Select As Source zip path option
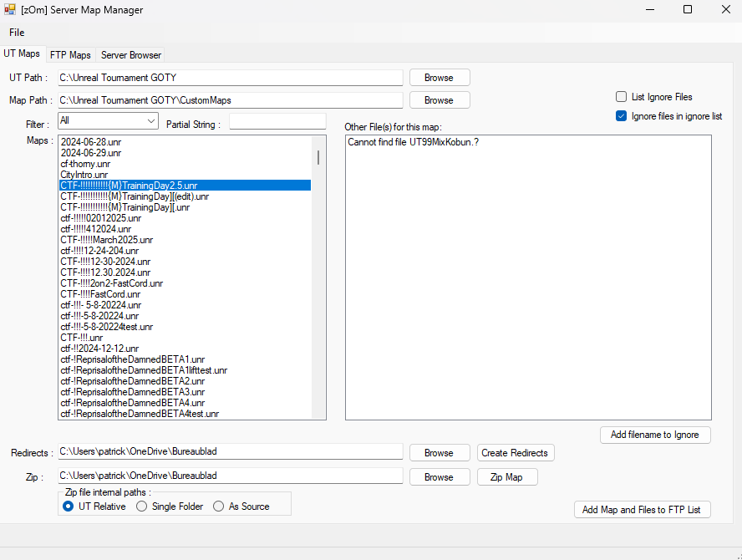 pos(219,507)
